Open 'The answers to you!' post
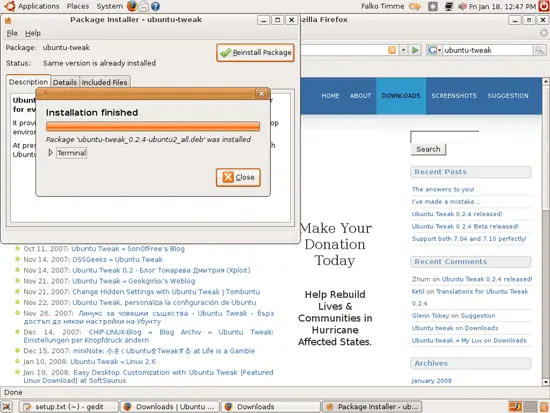 click(443, 189)
